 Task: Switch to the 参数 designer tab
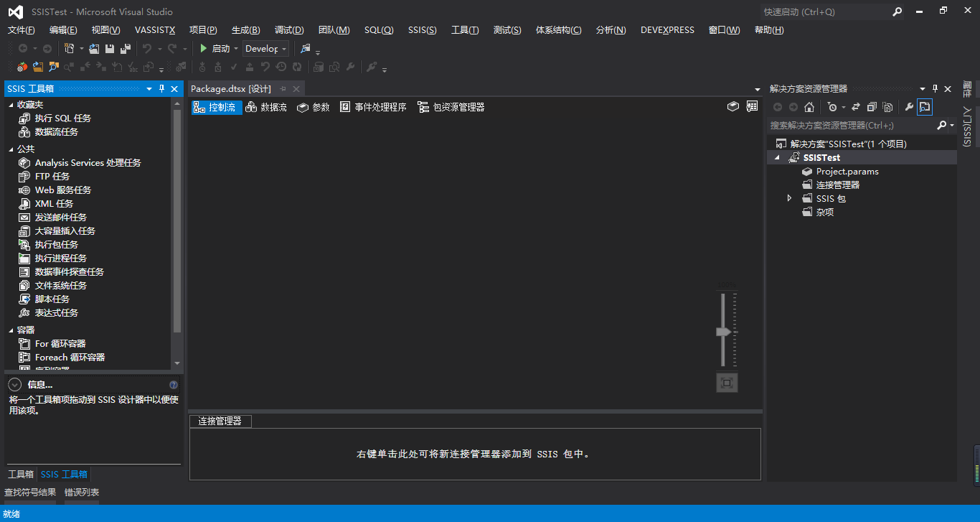pos(314,107)
